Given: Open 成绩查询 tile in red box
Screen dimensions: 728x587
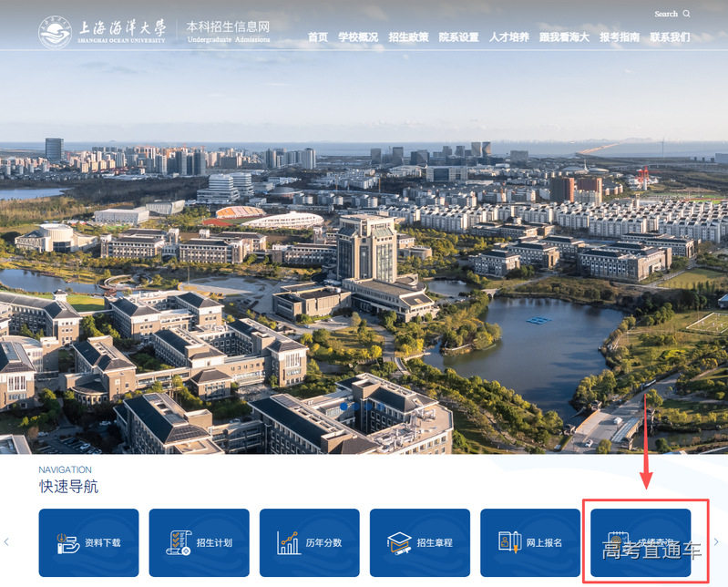Looking at the screenshot, I should tap(641, 542).
